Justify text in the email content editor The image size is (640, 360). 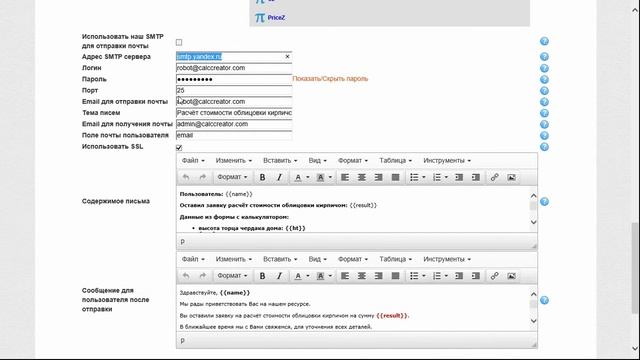click(395, 177)
